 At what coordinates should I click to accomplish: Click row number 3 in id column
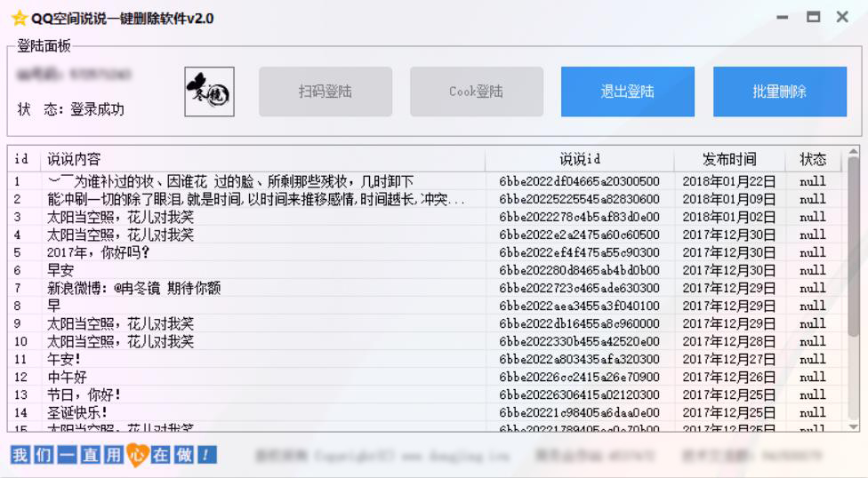tap(17, 218)
